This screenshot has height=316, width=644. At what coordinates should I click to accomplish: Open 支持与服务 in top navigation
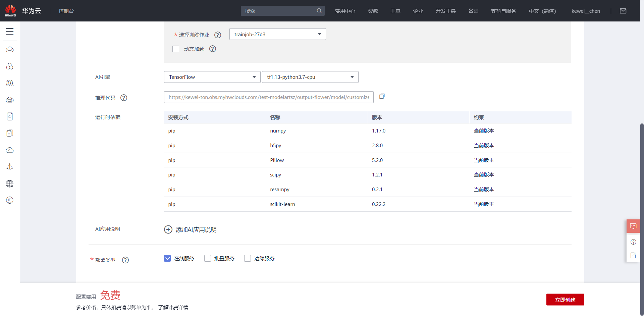pyautogui.click(x=503, y=11)
